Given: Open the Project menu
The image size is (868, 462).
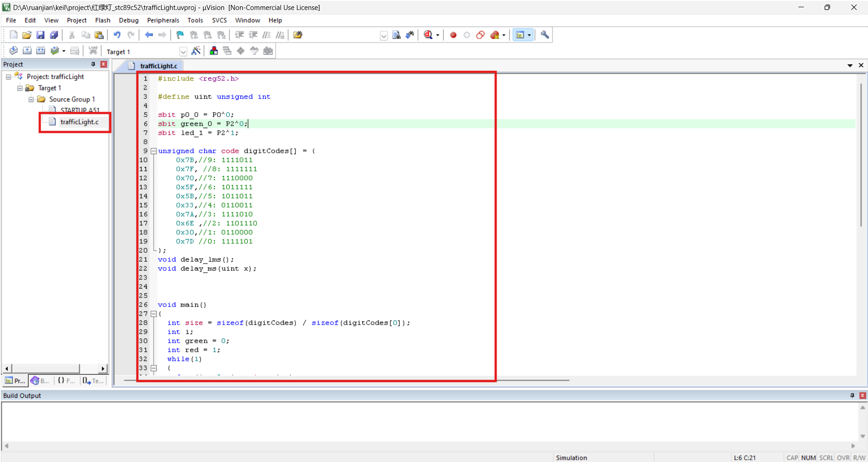Looking at the screenshot, I should (x=77, y=20).
